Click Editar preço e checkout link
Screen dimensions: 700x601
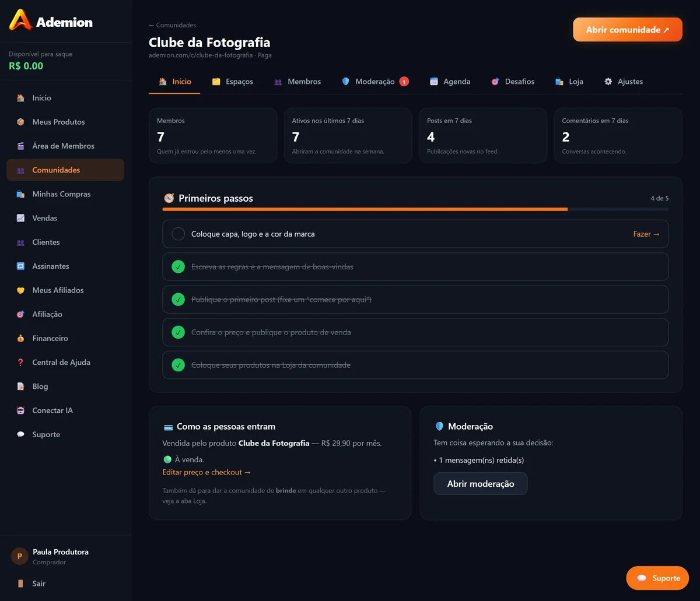[206, 472]
